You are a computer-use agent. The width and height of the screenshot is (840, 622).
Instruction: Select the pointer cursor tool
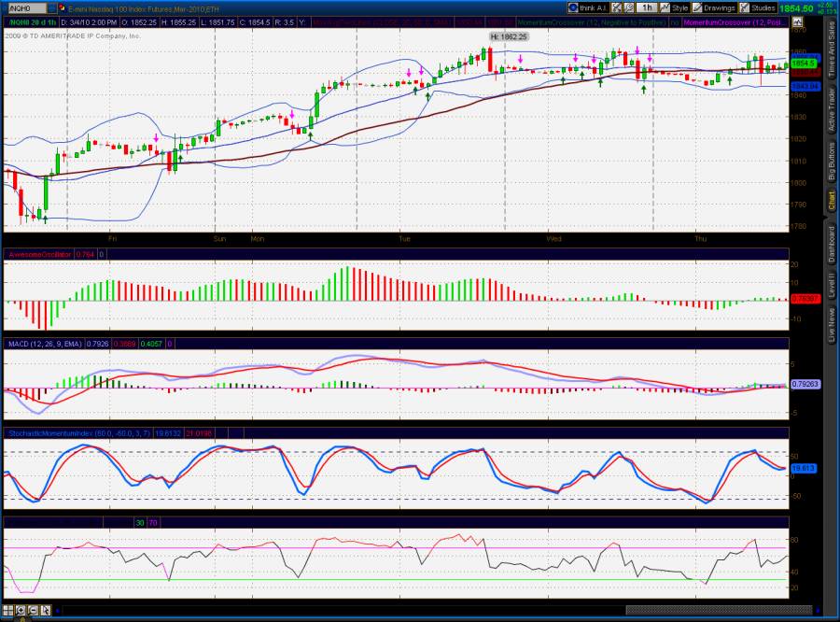pyautogui.click(x=45, y=610)
